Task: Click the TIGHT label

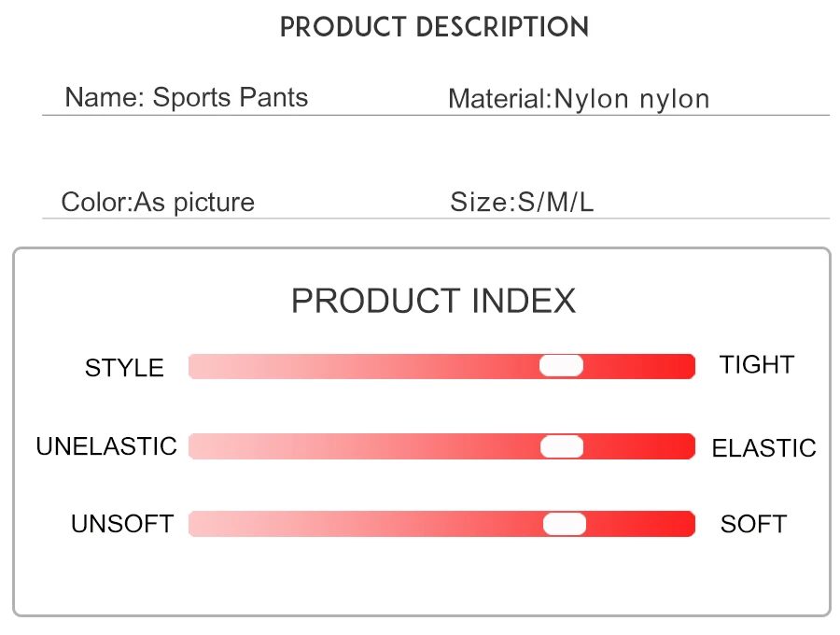Action: tap(756, 365)
